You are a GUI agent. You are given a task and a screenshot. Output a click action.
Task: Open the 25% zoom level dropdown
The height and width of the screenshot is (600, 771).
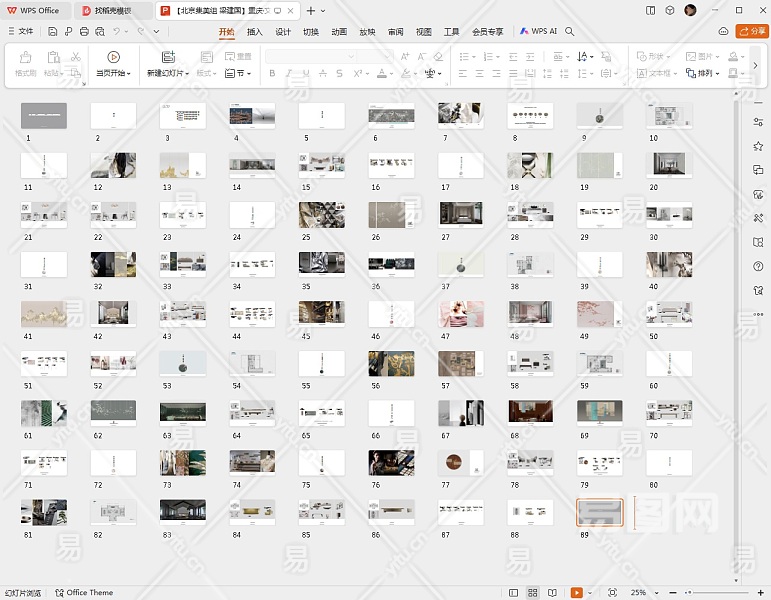(642, 593)
